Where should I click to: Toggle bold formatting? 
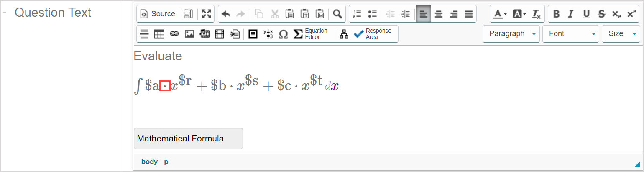tap(556, 14)
